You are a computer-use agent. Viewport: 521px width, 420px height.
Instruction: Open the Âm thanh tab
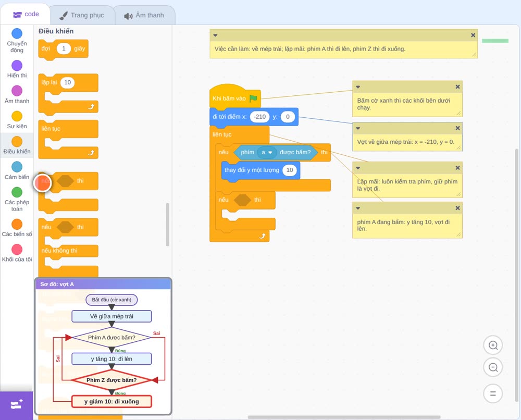[144, 15]
